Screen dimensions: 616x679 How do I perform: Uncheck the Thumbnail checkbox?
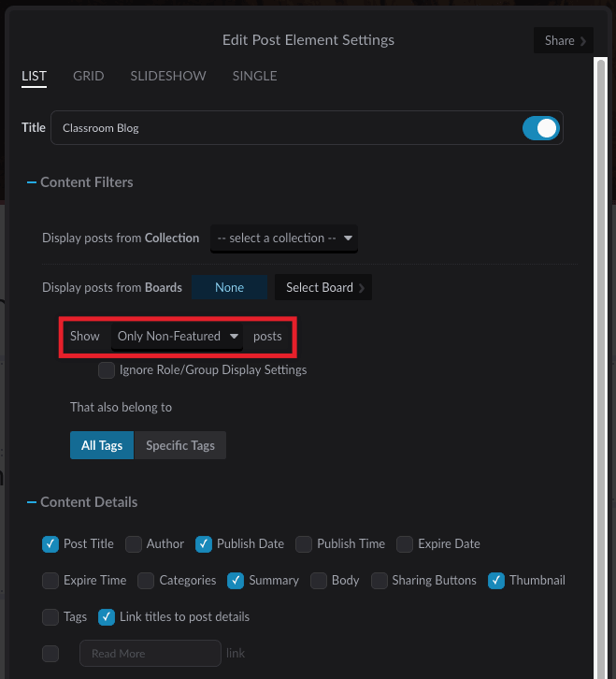coord(496,581)
